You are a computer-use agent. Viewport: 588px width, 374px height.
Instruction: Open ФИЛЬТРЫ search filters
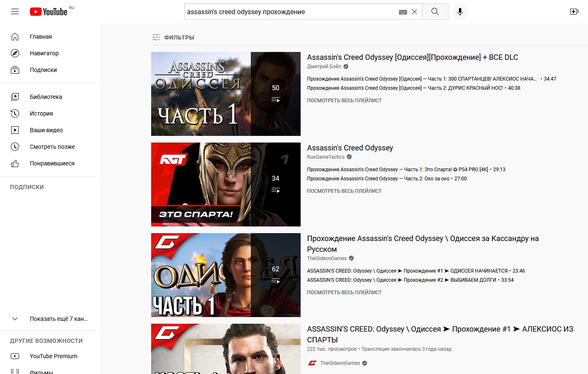click(173, 37)
